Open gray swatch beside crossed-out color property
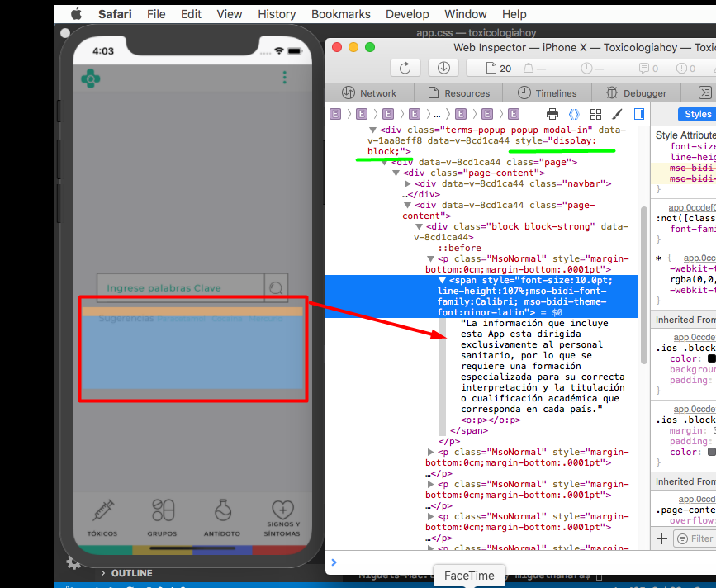 (x=711, y=452)
